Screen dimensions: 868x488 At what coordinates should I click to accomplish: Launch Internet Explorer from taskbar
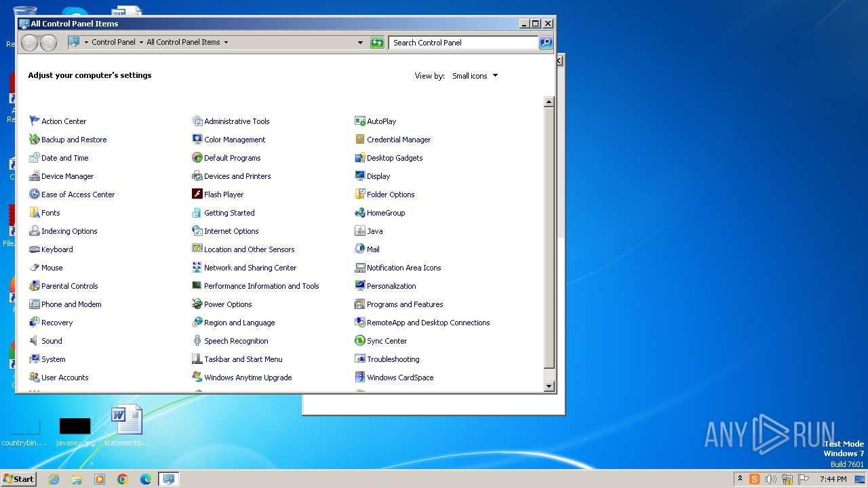(54, 479)
